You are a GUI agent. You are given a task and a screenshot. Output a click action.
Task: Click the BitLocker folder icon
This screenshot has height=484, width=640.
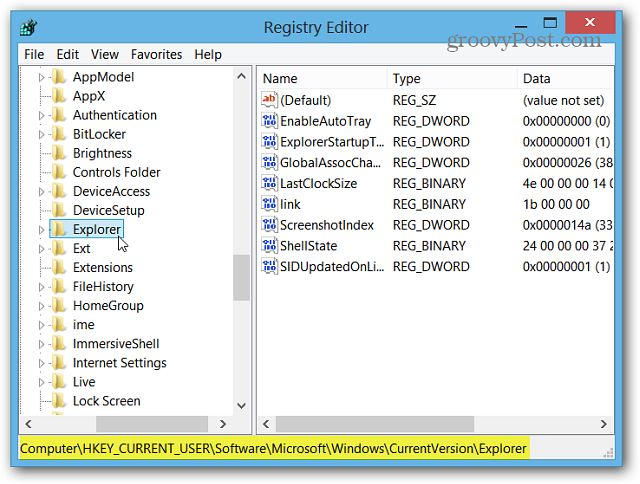[x=60, y=134]
